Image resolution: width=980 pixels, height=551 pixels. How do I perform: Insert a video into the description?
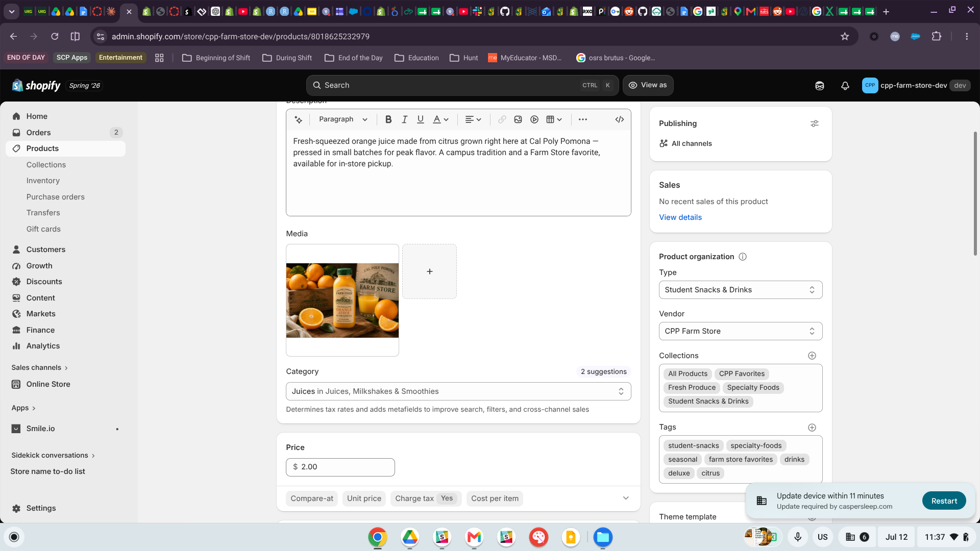pos(534,119)
